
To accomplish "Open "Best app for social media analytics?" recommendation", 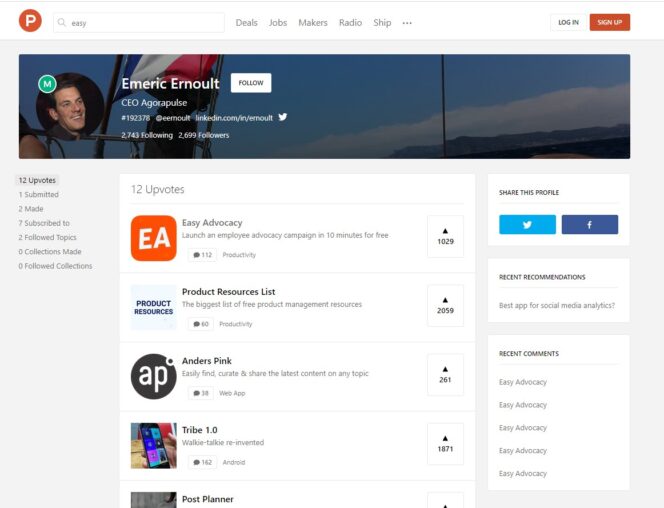I will pyautogui.click(x=557, y=306).
